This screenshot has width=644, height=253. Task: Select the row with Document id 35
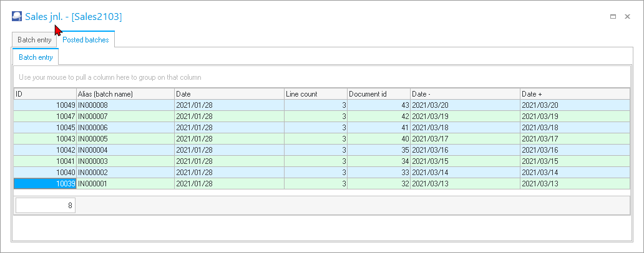pos(378,150)
